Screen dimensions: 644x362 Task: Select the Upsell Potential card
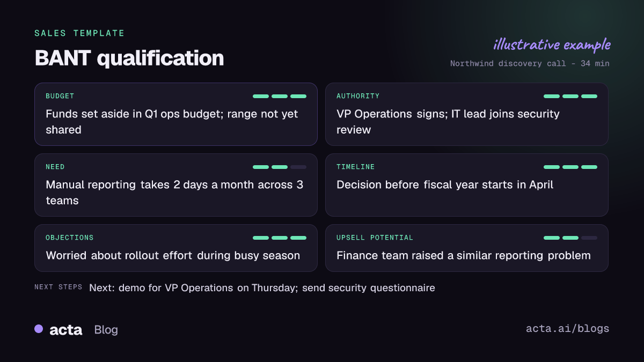pyautogui.click(x=467, y=248)
